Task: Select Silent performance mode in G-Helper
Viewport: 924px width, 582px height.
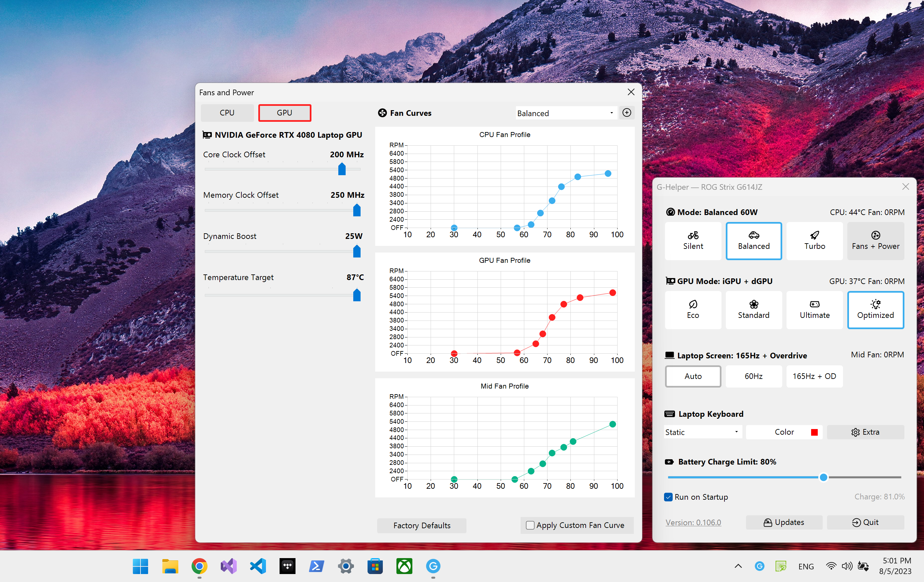Action: pyautogui.click(x=693, y=241)
